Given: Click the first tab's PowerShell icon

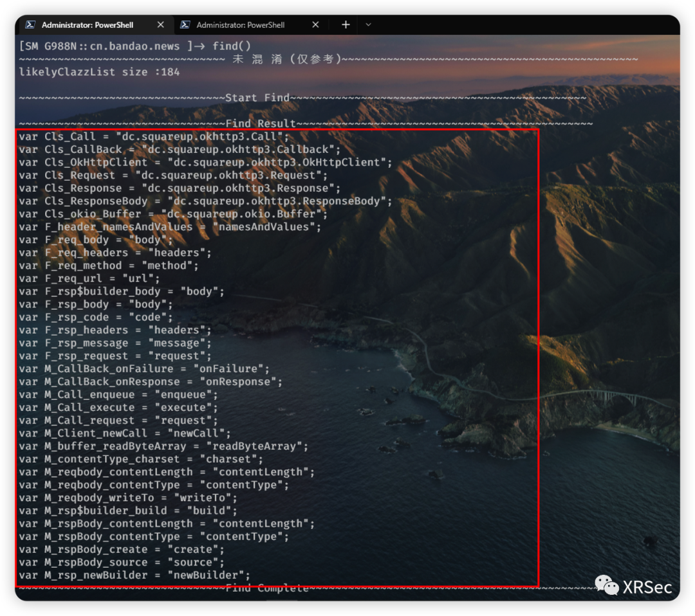Looking at the screenshot, I should [30, 25].
